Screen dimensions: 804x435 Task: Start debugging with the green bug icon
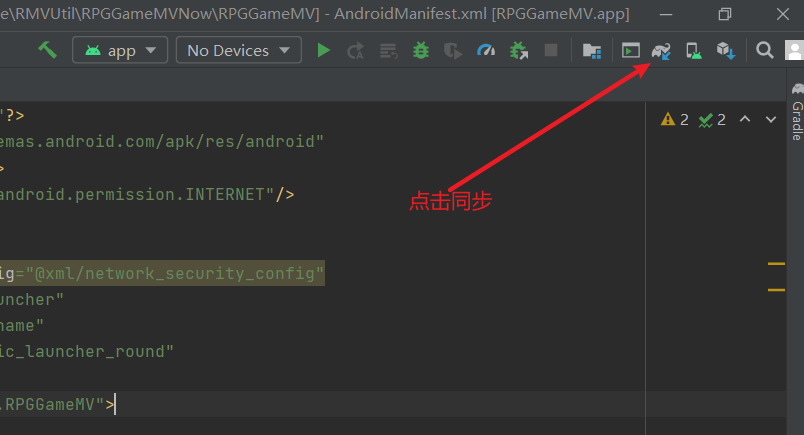(x=421, y=50)
